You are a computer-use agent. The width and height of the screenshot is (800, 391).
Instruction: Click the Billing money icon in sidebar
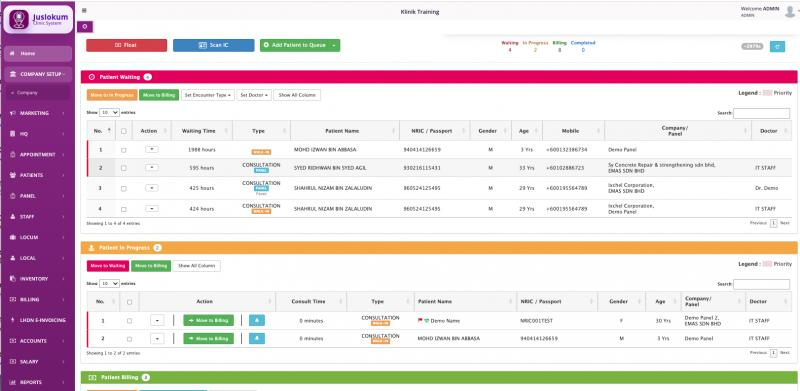point(13,299)
